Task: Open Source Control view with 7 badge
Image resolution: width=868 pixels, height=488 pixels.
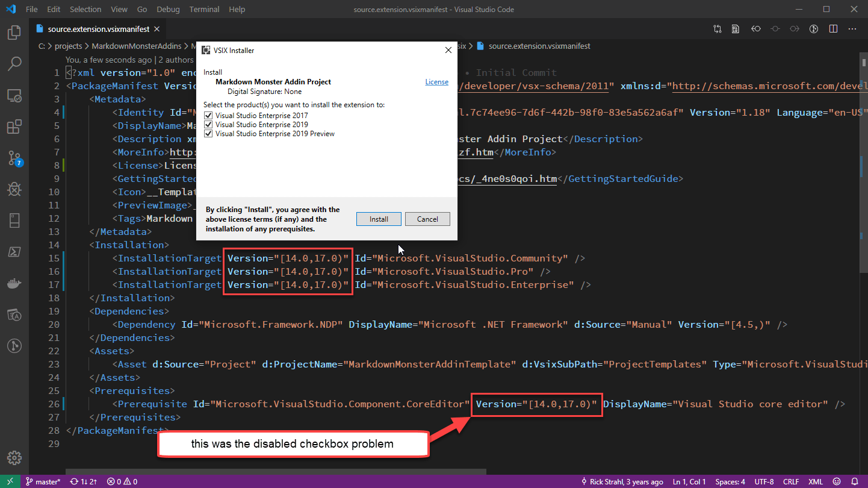Action: (x=14, y=158)
